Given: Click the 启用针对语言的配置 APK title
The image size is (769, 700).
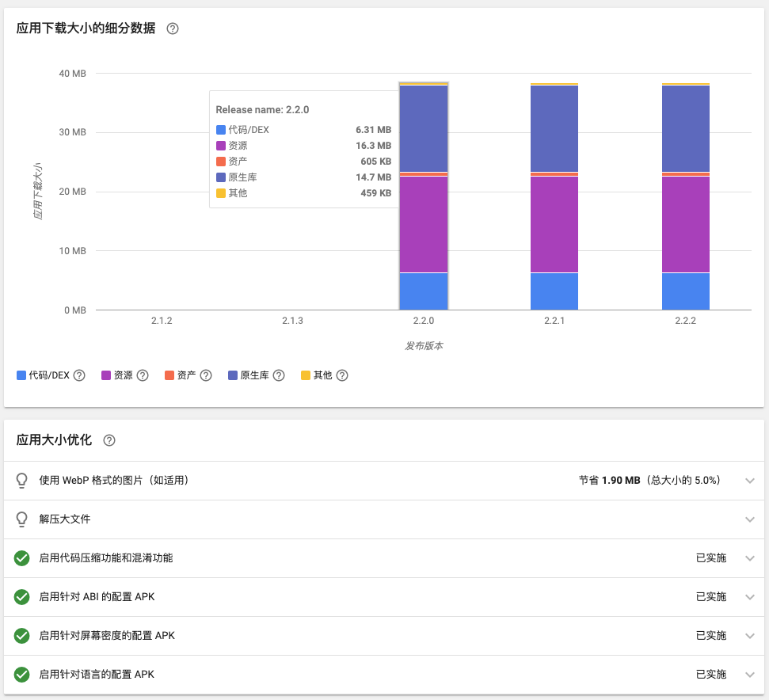Looking at the screenshot, I should [x=97, y=674].
